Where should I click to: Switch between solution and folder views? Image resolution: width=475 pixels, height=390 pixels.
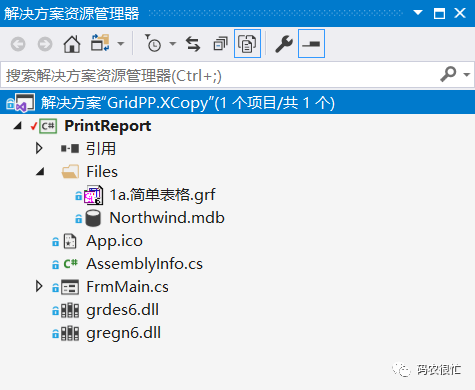pos(100,43)
